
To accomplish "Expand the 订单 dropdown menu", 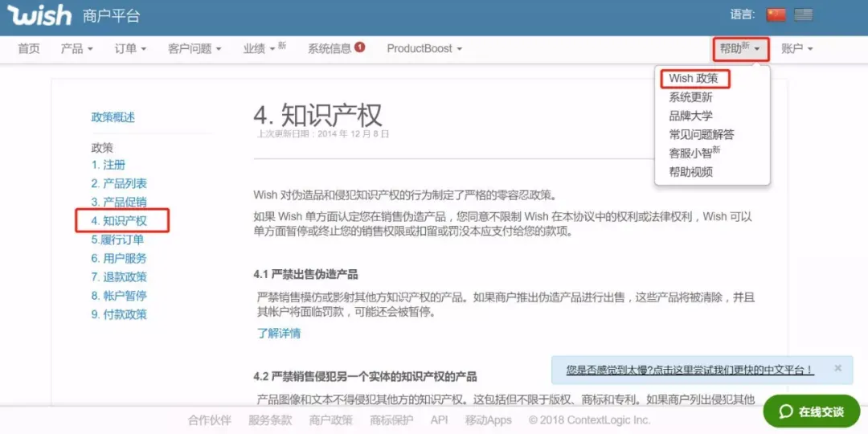I will (x=131, y=49).
